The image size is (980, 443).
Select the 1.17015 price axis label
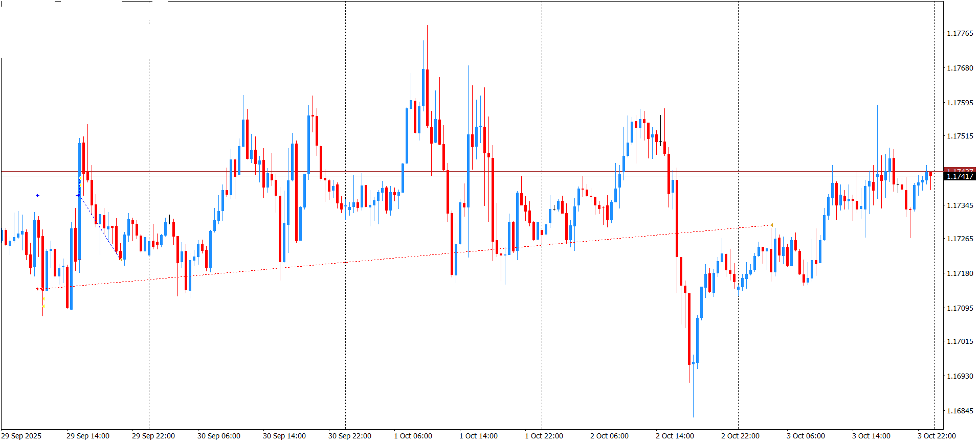(x=960, y=341)
